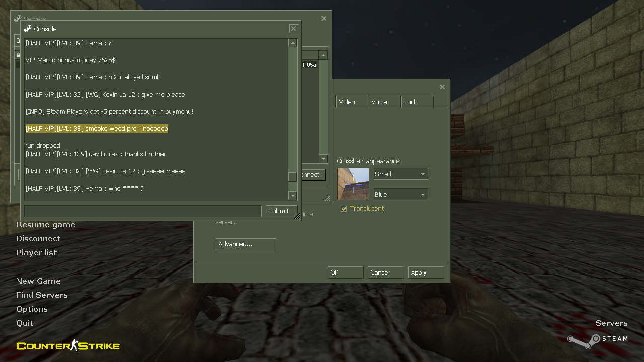Image resolution: width=644 pixels, height=362 pixels.
Task: Click Apply in the Options dialog
Action: [426, 273]
